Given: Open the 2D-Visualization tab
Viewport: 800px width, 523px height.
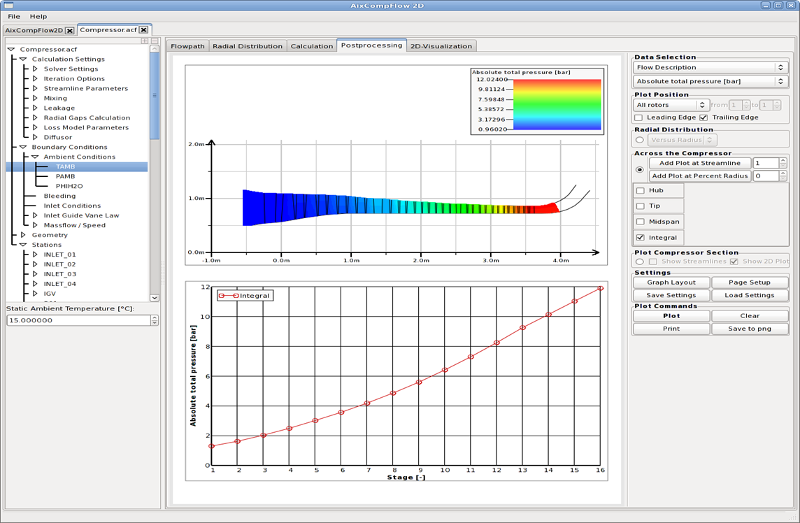Looking at the screenshot, I should [x=441, y=46].
